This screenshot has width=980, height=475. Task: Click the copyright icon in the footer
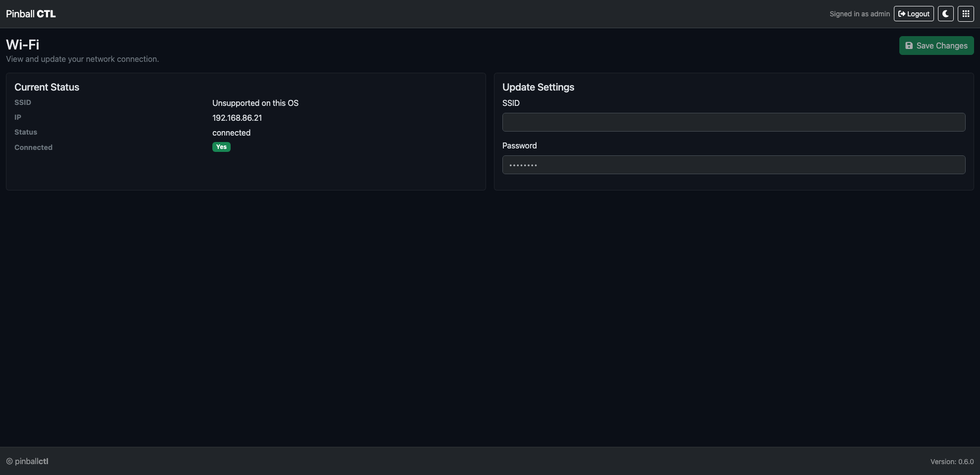[x=10, y=461]
